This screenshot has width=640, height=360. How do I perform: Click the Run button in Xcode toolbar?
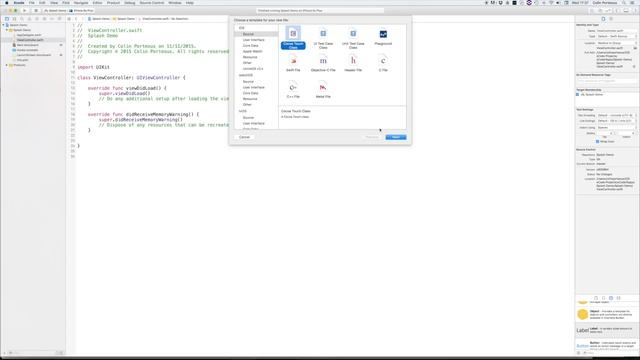pyautogui.click(x=24, y=10)
